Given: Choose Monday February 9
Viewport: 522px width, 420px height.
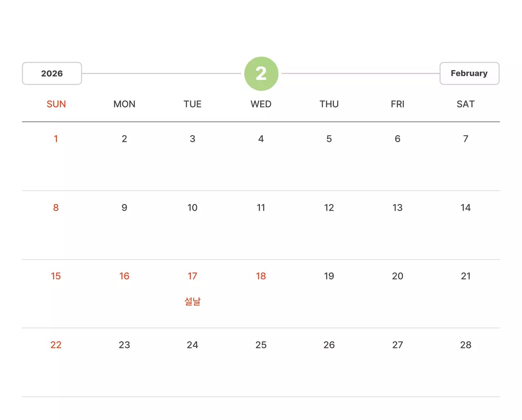Looking at the screenshot, I should tap(124, 208).
